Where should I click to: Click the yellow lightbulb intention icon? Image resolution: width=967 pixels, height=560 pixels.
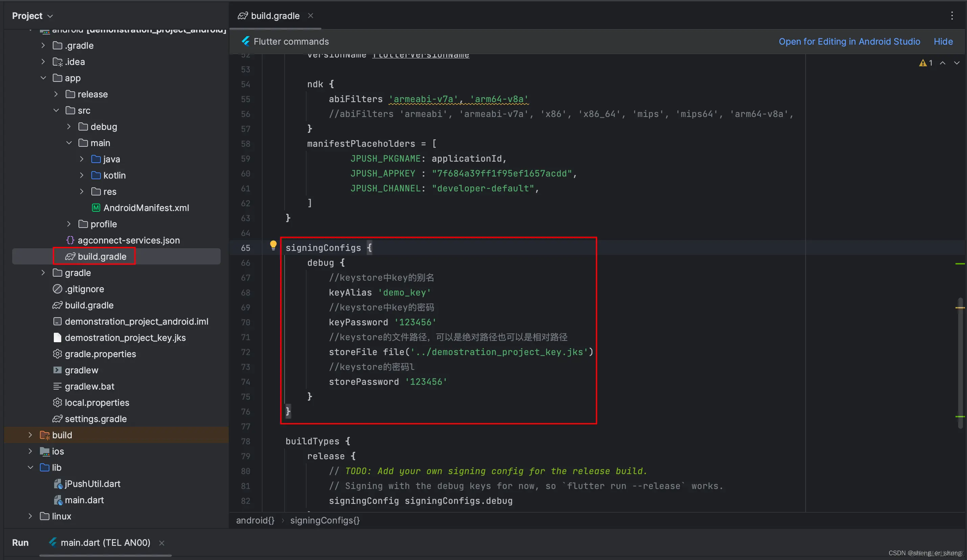pyautogui.click(x=273, y=246)
